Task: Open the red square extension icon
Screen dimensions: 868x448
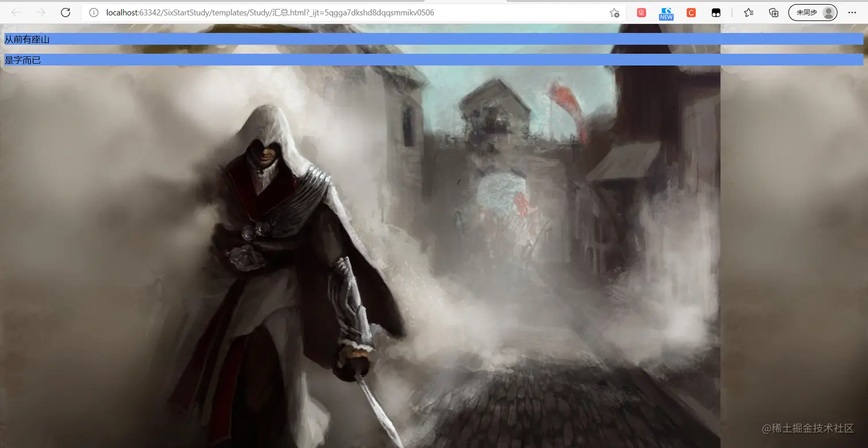Action: pyautogui.click(x=641, y=13)
